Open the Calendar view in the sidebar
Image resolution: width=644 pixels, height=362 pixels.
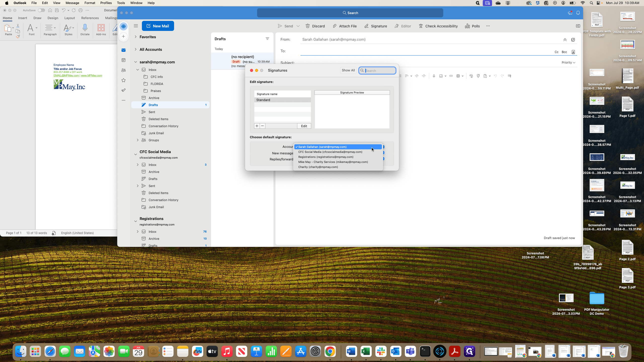pos(124,60)
